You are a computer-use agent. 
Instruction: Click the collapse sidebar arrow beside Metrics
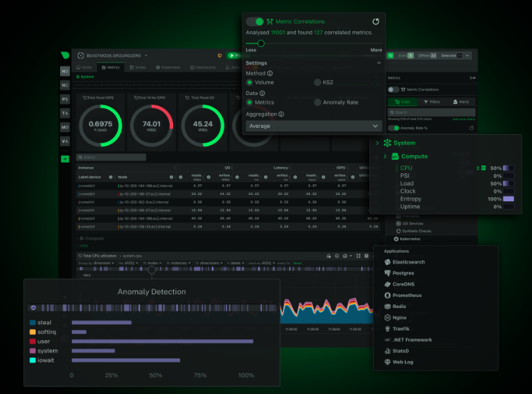point(472,78)
